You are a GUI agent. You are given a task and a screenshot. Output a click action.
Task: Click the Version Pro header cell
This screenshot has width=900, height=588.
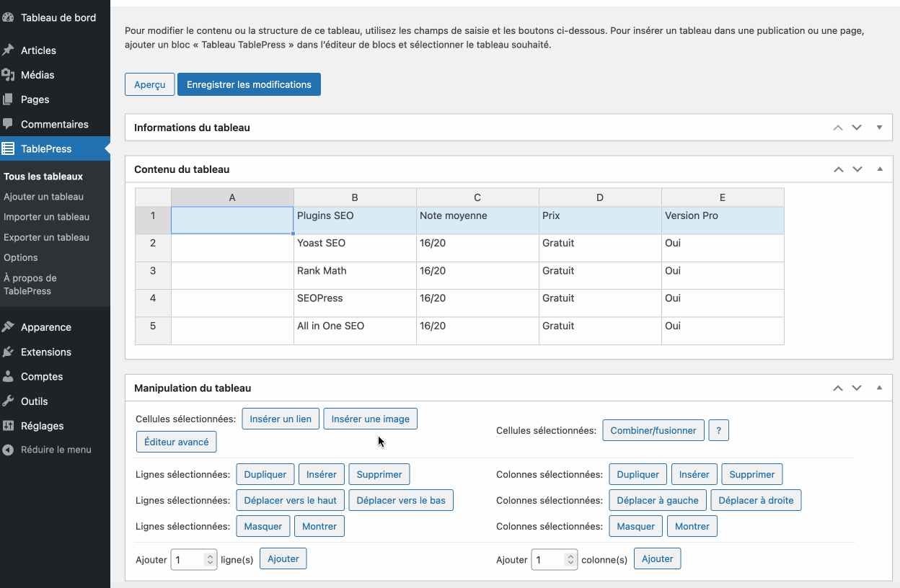click(723, 220)
